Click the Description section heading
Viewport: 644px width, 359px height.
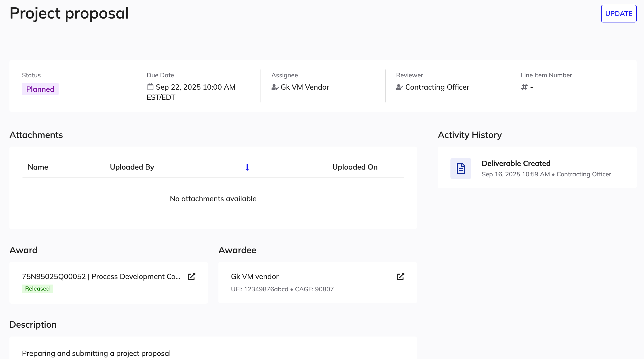[33, 325]
